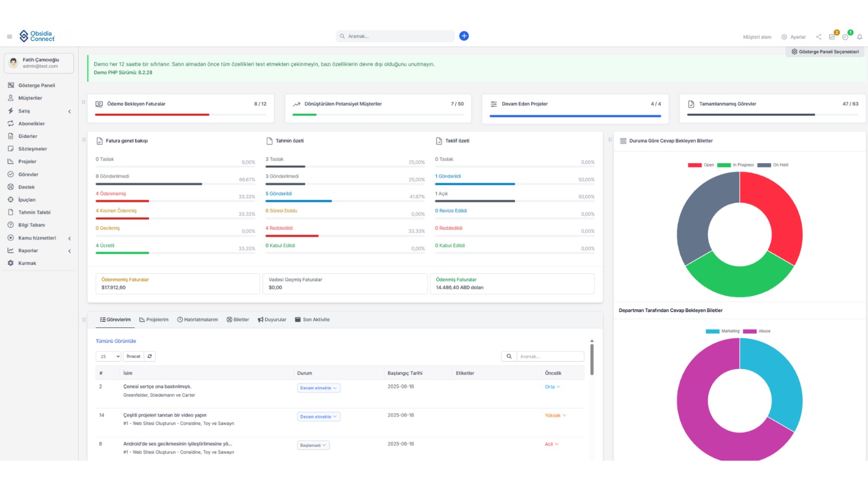Click the share icon in the top bar
Image resolution: width=868 pixels, height=488 pixels.
point(819,36)
